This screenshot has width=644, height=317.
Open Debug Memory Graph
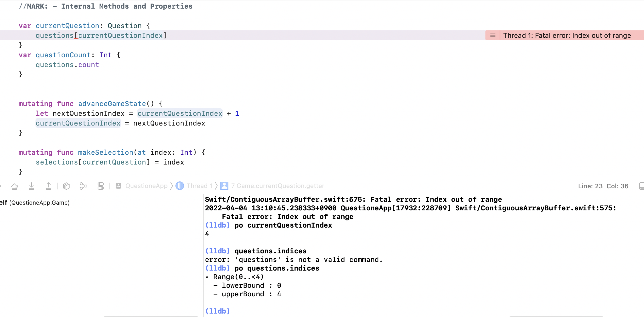coord(83,186)
